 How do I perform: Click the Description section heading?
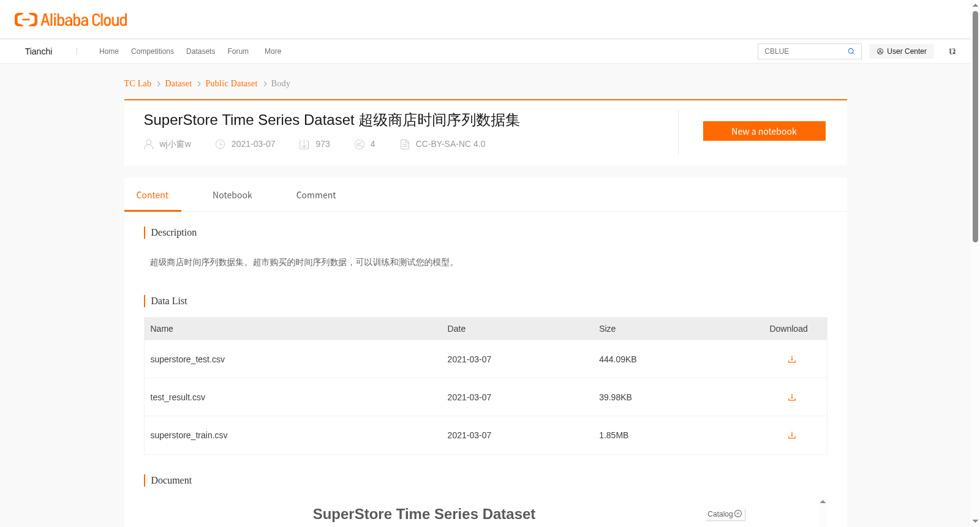pyautogui.click(x=174, y=233)
